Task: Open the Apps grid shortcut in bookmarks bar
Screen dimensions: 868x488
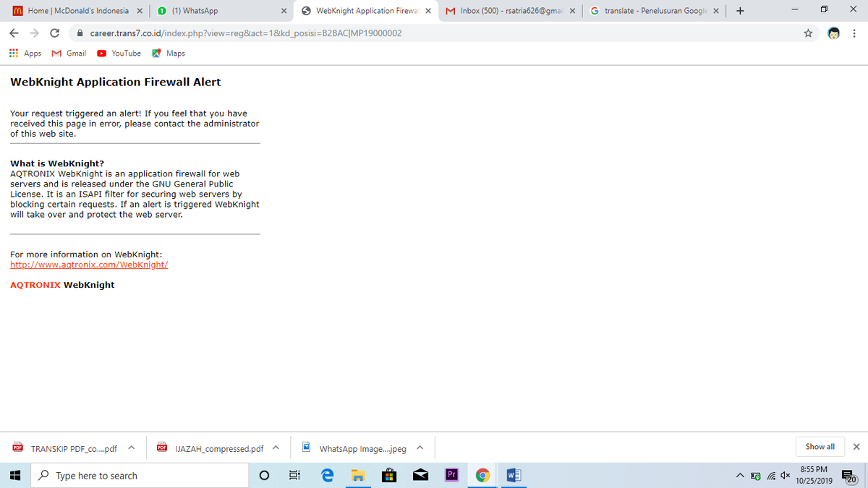Action: tap(25, 53)
